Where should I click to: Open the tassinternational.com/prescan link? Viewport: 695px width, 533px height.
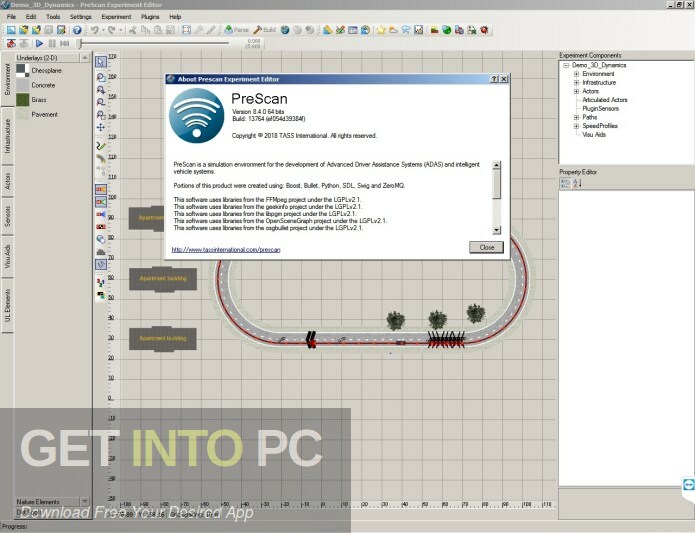pyautogui.click(x=226, y=250)
